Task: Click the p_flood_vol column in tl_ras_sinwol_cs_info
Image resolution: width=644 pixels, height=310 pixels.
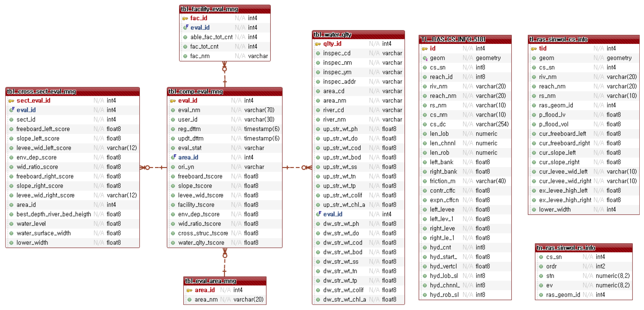Action: [x=553, y=124]
